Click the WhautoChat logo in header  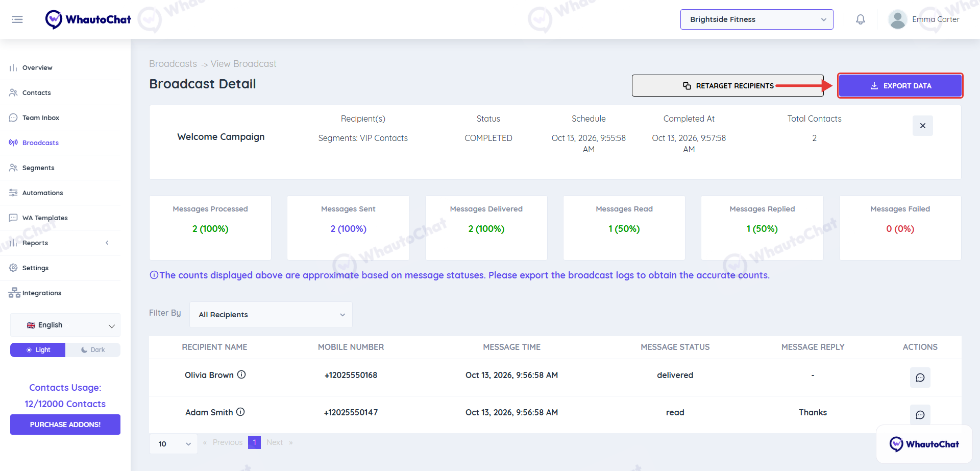point(88,19)
